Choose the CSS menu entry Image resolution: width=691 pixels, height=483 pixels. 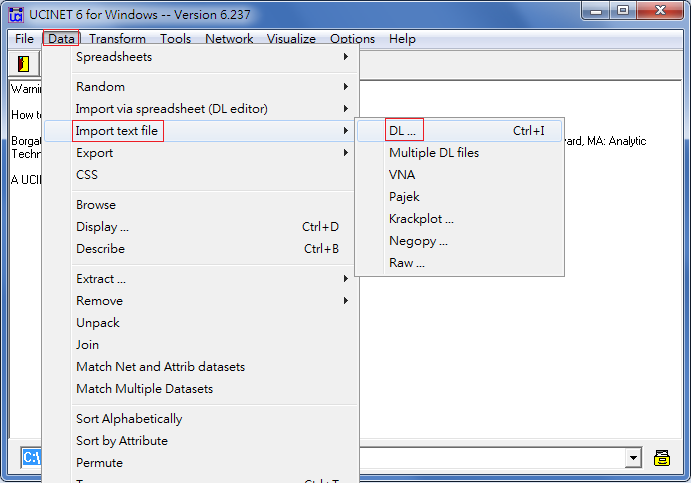pyautogui.click(x=201, y=175)
